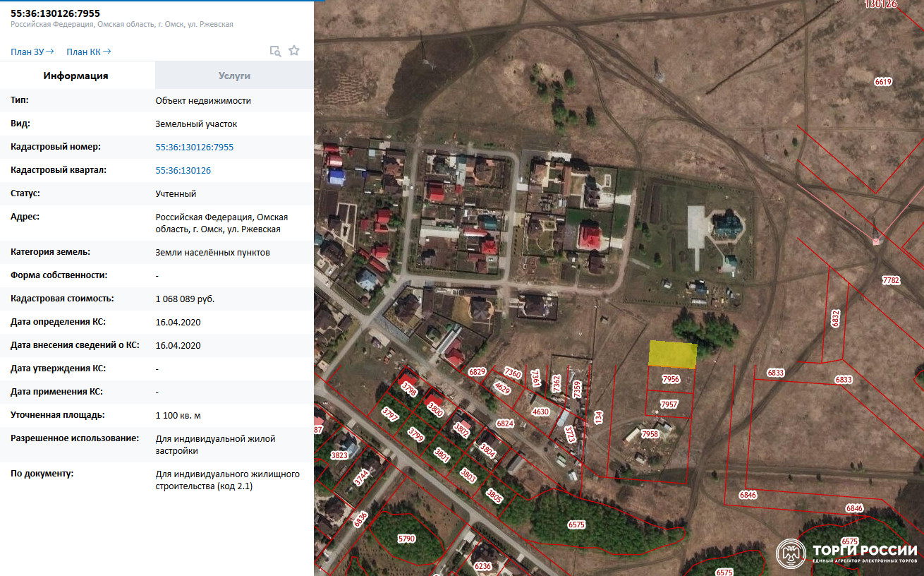This screenshot has height=576, width=924.
Task: Select parcel 4630 on the map
Action: pos(540,412)
